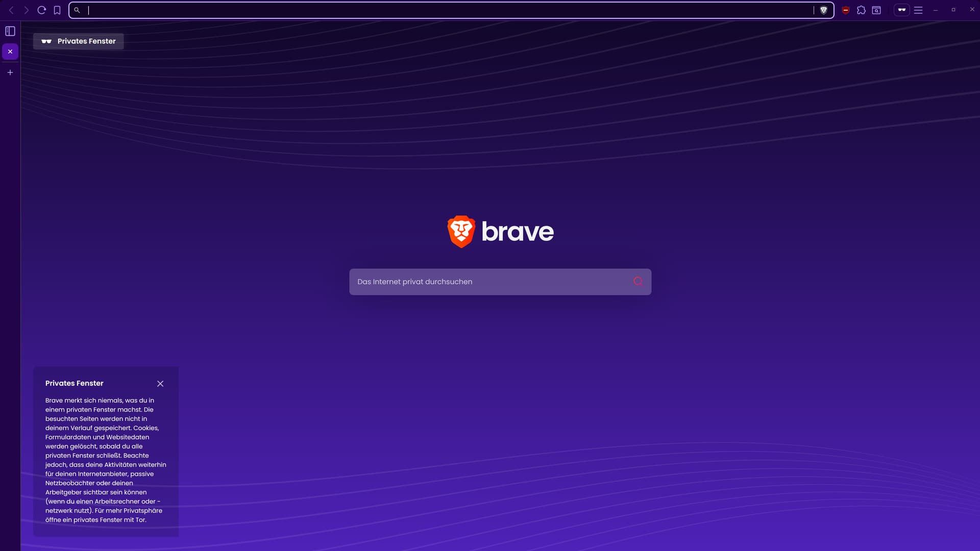Dismiss the Privates Fenster info card
Viewport: 980px width, 551px height.
160,384
